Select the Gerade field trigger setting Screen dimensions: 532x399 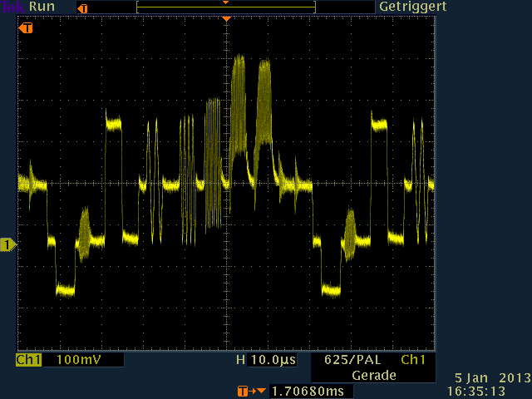tap(373, 376)
